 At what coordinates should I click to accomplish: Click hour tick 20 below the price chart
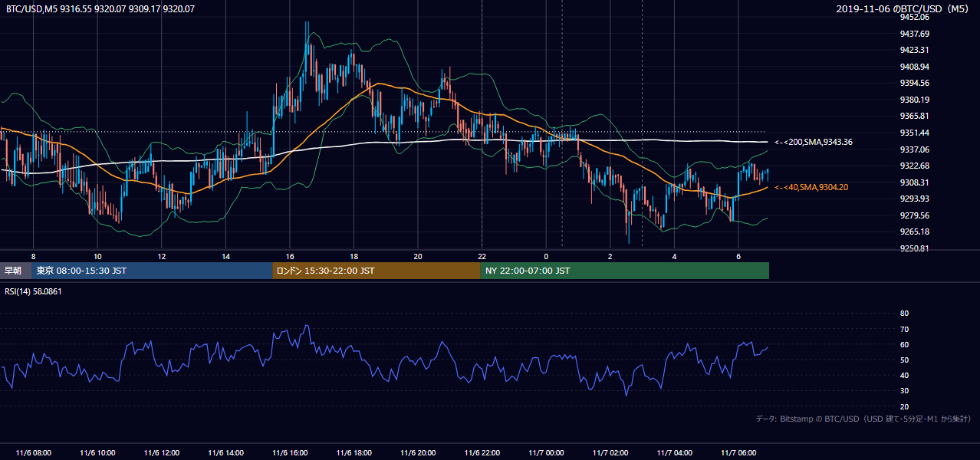[418, 256]
